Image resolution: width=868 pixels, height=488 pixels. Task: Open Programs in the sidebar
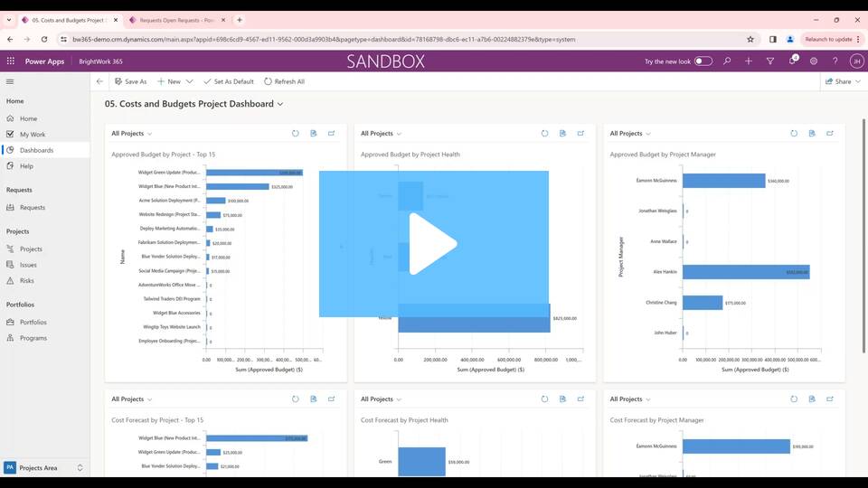tap(33, 338)
